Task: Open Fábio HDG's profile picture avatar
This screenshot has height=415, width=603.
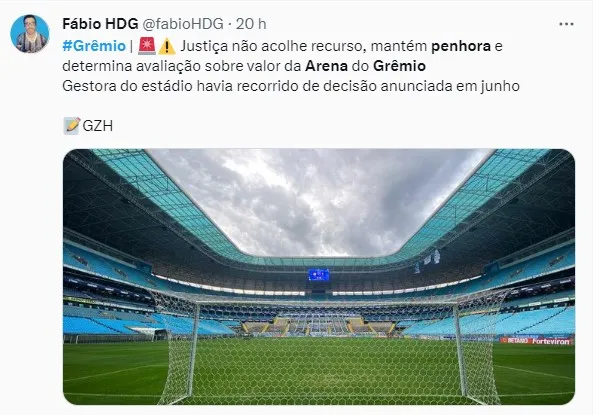Action: [30, 33]
